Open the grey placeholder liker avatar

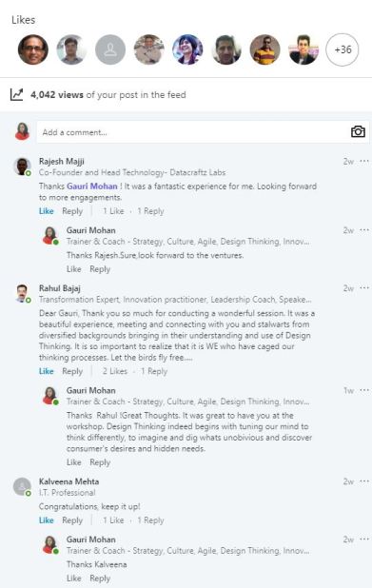(x=110, y=49)
